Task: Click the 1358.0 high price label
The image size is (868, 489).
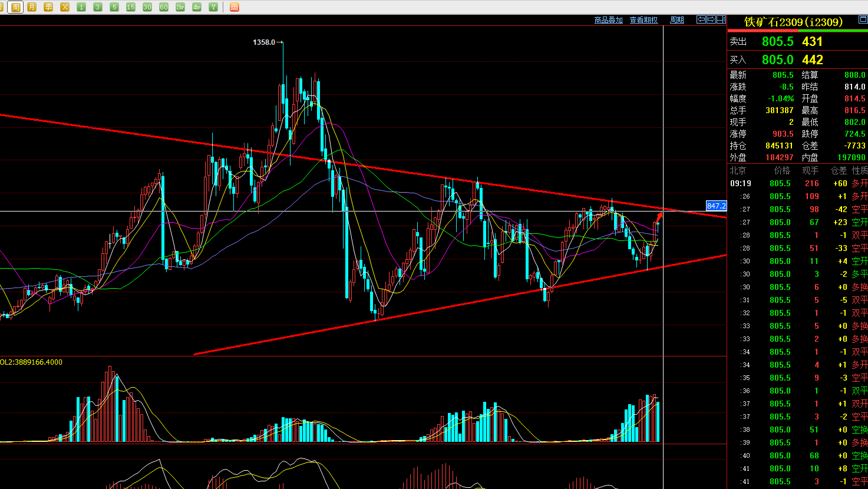Action: point(264,42)
